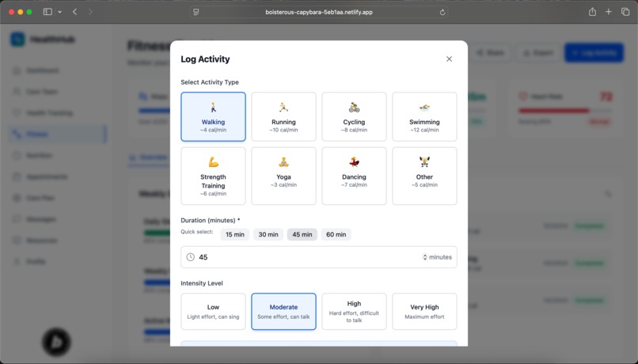This screenshot has height=364, width=638.
Task: Open the sidebar options dropdown arrow
Action: (x=60, y=12)
